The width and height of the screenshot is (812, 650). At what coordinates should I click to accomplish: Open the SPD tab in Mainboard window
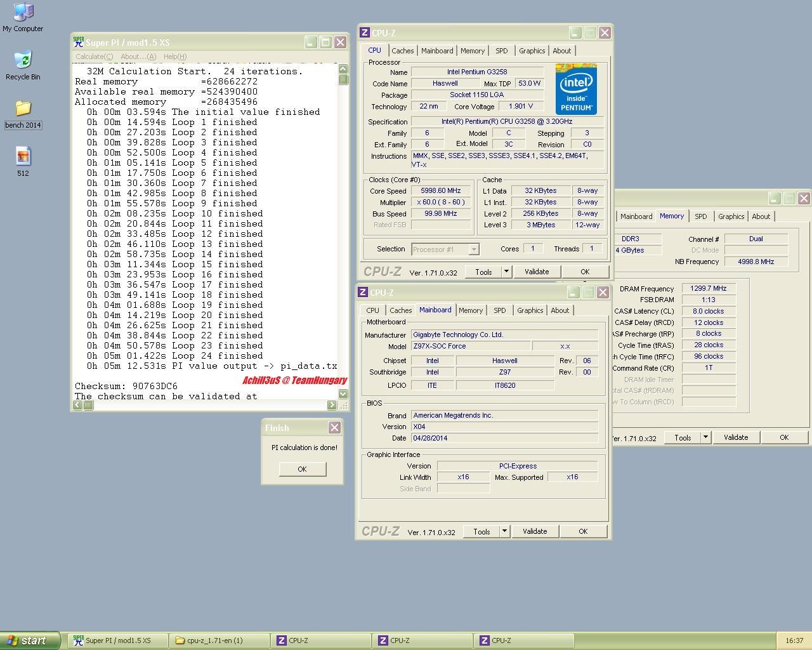click(500, 310)
